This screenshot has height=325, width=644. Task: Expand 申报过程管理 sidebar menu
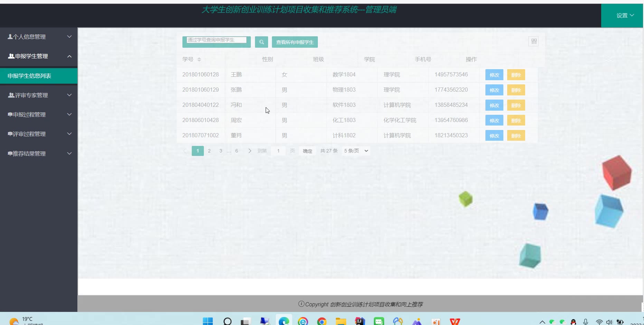[x=39, y=114]
